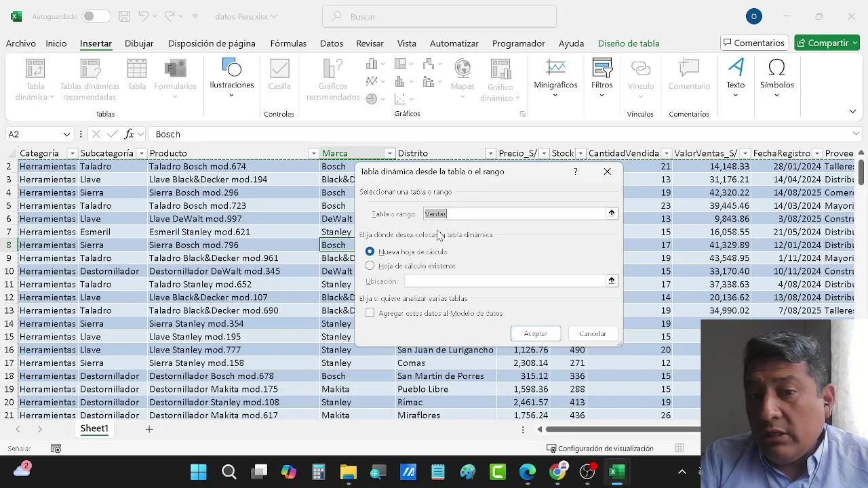This screenshot has height=488, width=868.
Task: Open Google Chrome from the taskbar
Action: coord(557,472)
